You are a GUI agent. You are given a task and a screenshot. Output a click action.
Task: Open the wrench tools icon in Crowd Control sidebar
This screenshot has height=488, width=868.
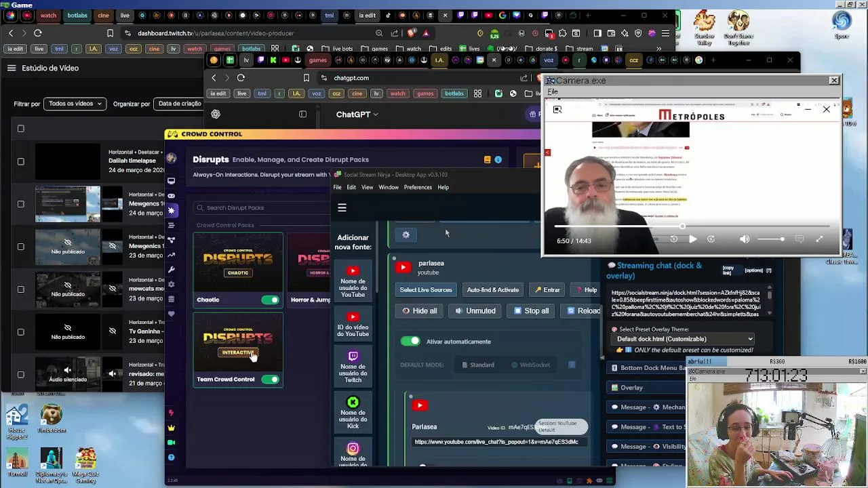[171, 270]
